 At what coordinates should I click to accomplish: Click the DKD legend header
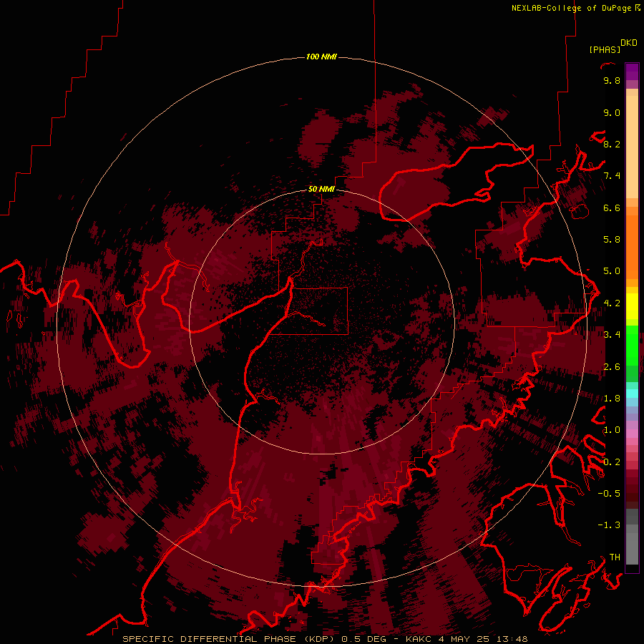point(629,43)
